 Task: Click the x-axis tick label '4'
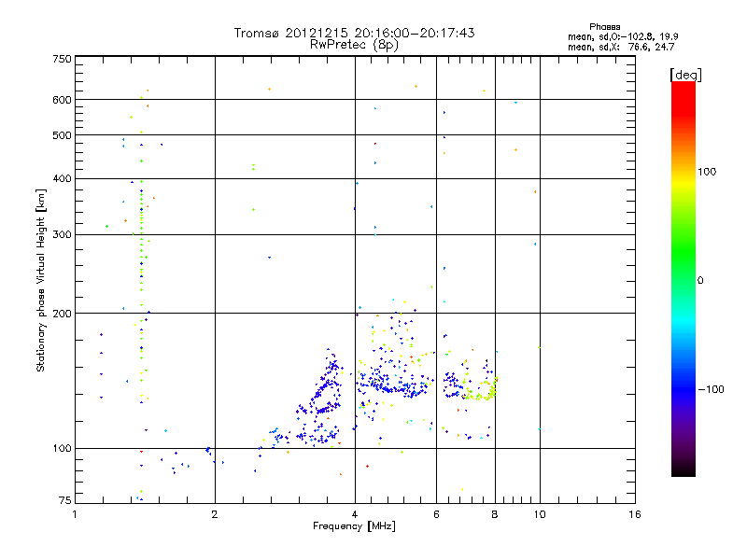[355, 514]
